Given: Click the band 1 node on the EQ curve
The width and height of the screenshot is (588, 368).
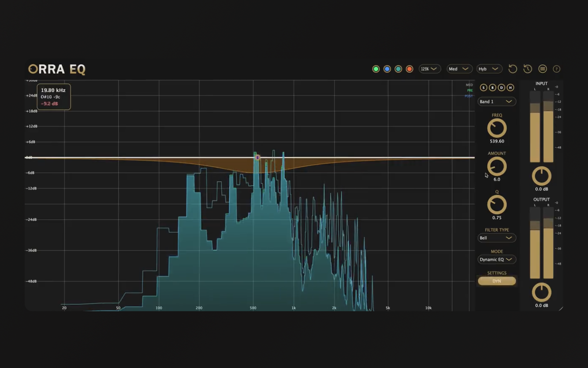Looking at the screenshot, I should point(257,158).
